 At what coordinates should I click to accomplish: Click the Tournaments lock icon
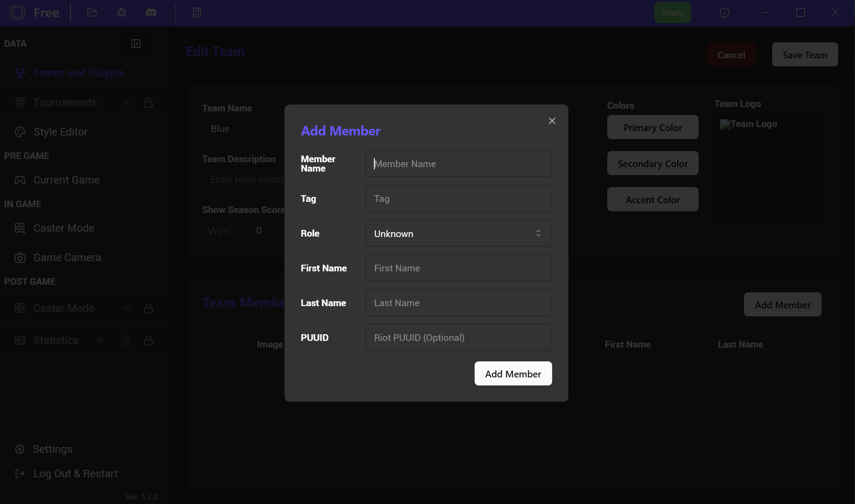point(148,102)
